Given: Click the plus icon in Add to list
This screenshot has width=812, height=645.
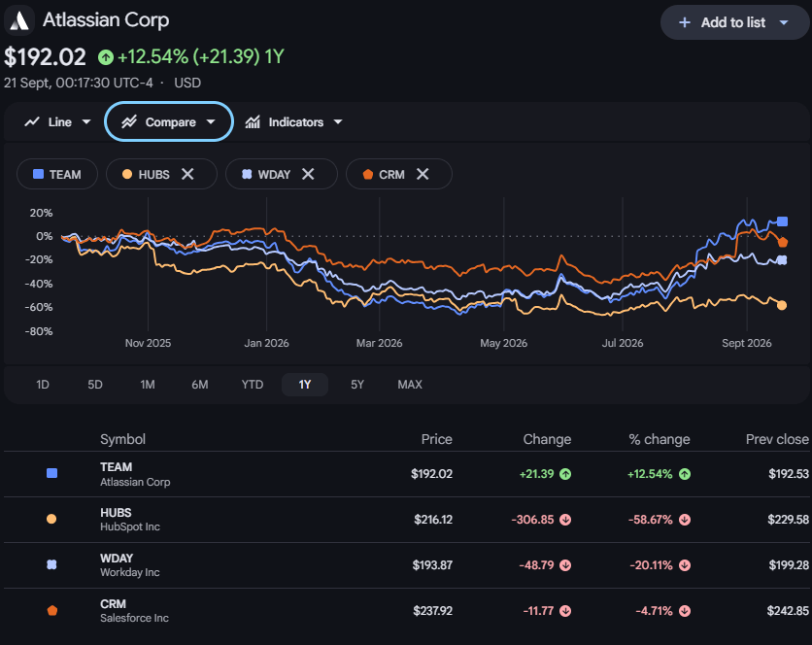Looking at the screenshot, I should [x=684, y=22].
